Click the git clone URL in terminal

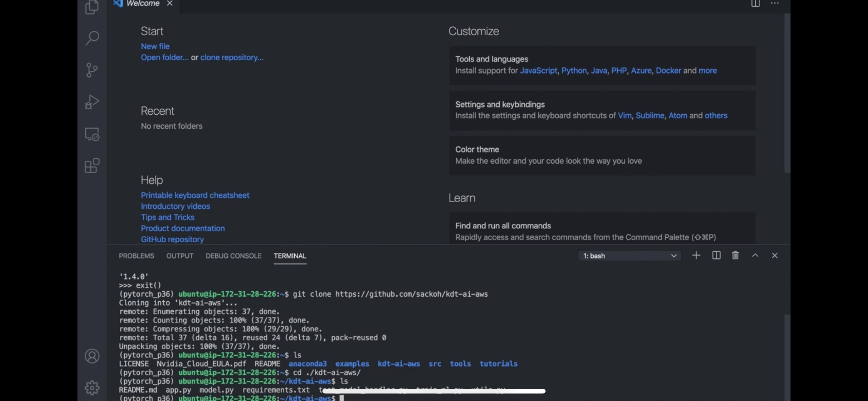coord(411,294)
